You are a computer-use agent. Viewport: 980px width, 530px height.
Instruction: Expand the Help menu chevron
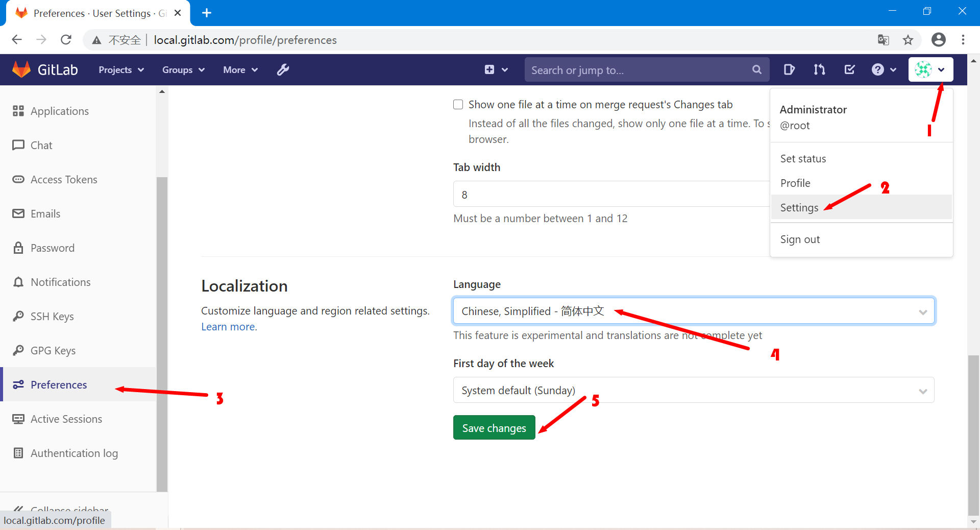pos(893,70)
